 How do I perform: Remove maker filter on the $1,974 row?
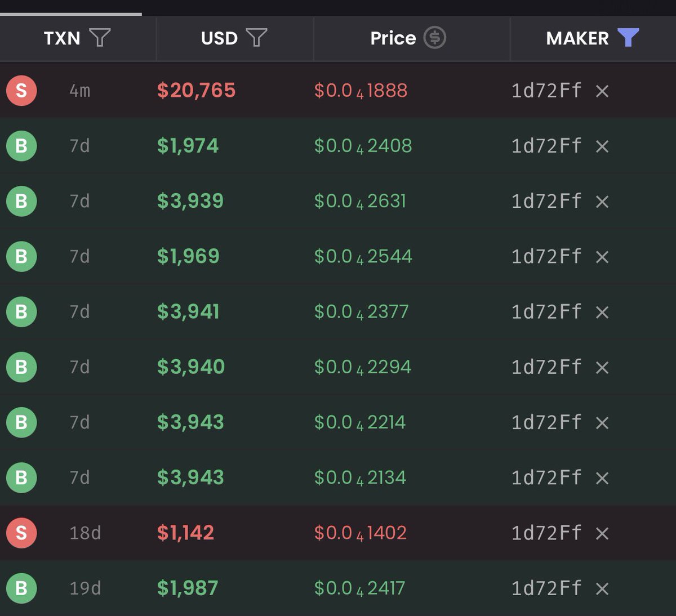[602, 146]
